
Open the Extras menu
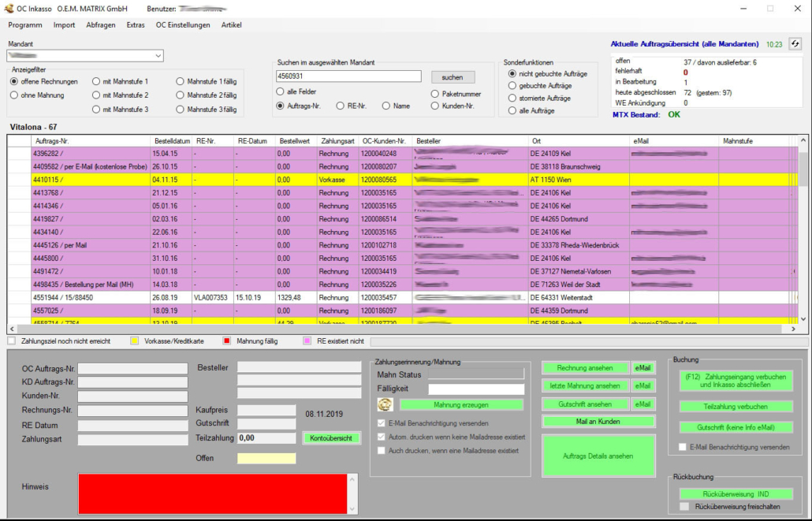point(136,25)
